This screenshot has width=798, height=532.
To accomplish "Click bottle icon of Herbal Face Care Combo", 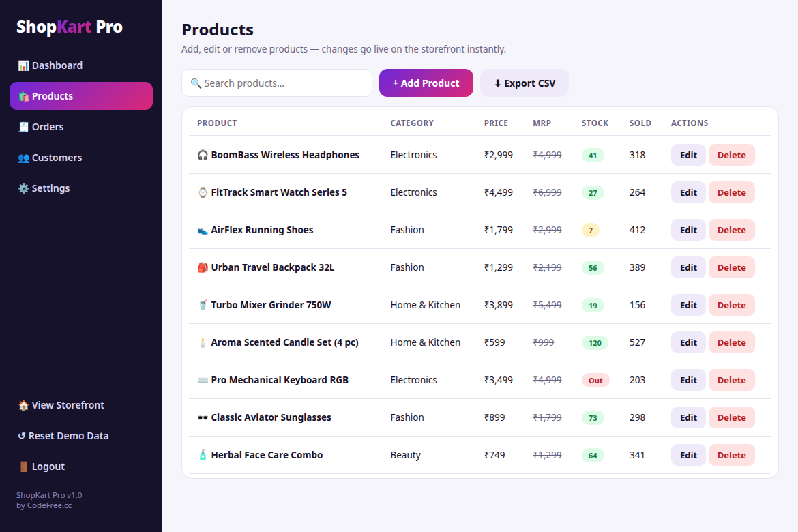I will point(203,455).
